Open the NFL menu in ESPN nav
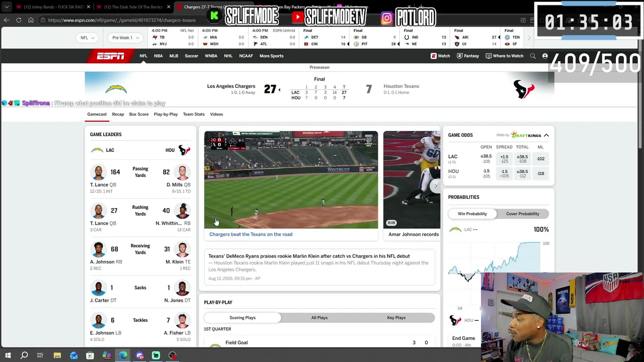 pyautogui.click(x=143, y=56)
